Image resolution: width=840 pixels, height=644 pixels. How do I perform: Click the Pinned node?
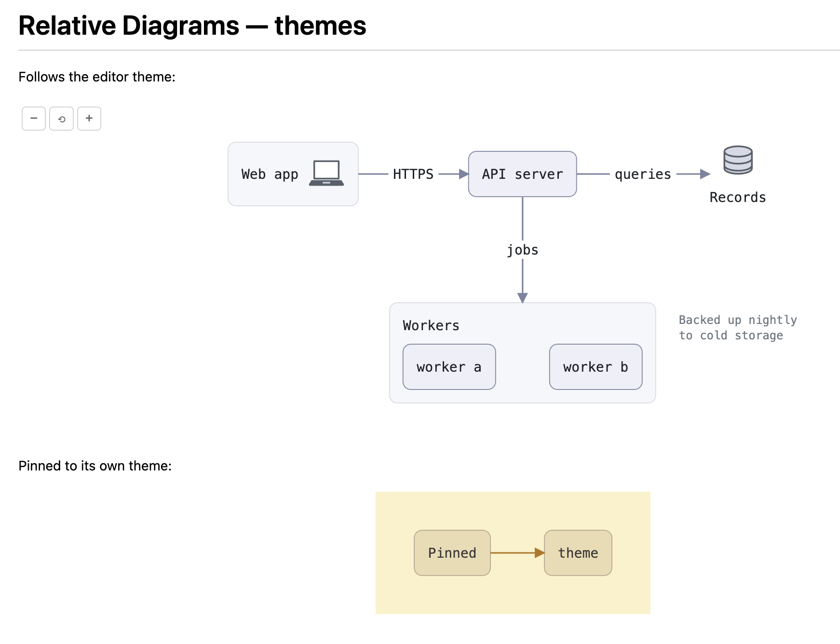pos(452,553)
